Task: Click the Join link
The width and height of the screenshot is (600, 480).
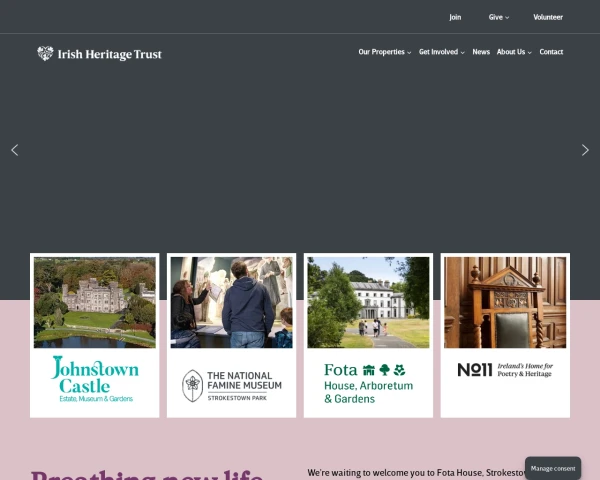Action: coord(455,17)
